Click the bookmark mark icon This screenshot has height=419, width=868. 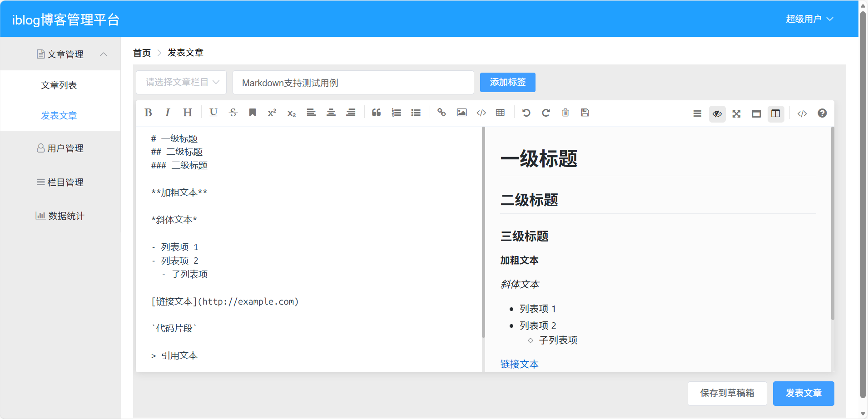(253, 113)
